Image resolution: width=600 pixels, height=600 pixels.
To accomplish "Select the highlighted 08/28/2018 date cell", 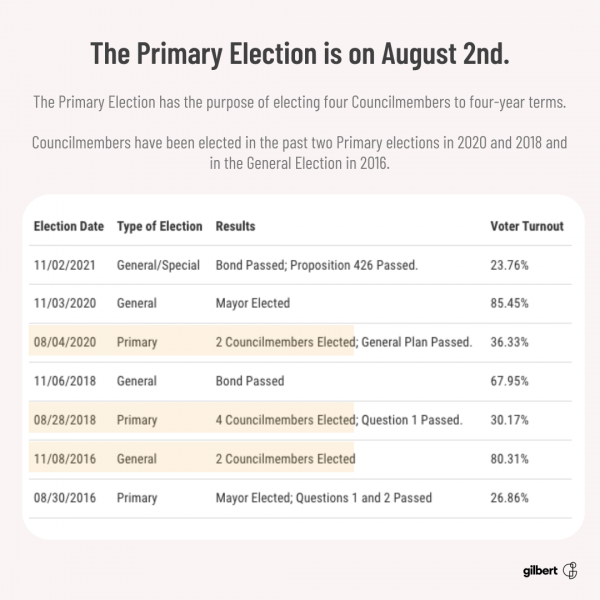I will click(69, 420).
